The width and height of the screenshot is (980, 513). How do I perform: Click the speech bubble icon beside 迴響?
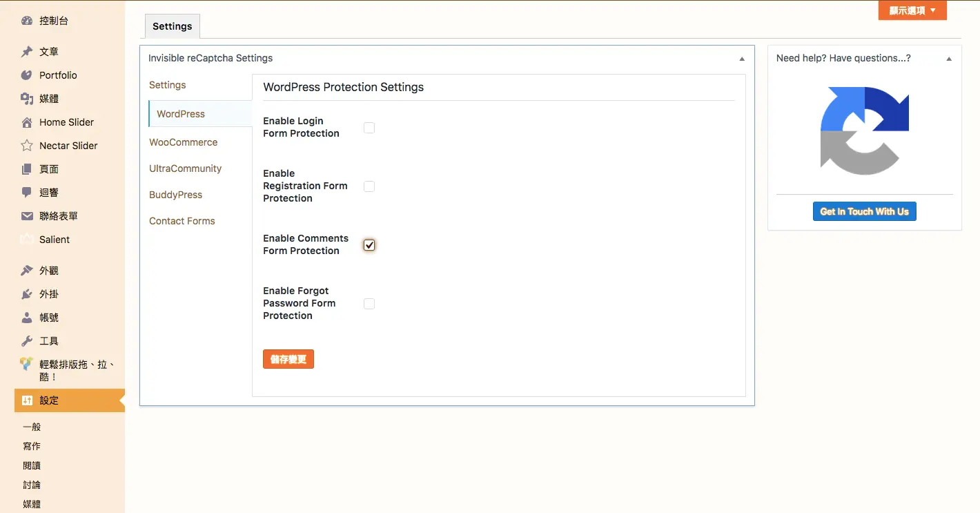coord(27,193)
